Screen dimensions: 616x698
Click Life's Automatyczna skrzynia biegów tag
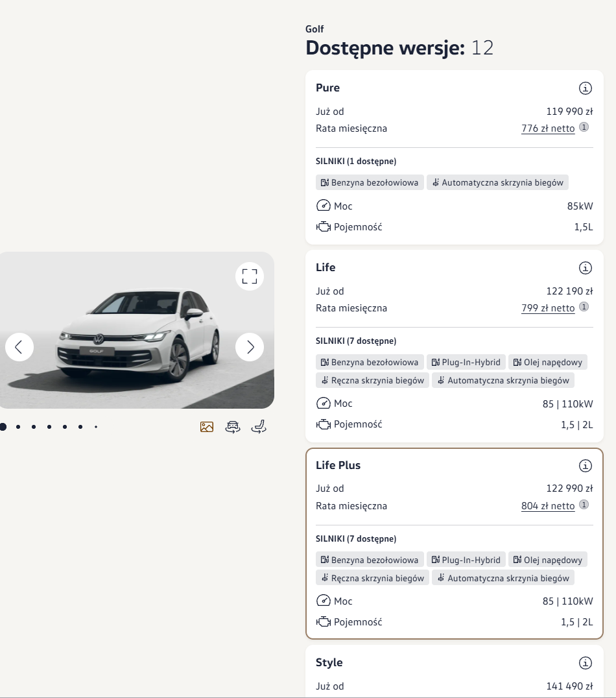point(503,381)
